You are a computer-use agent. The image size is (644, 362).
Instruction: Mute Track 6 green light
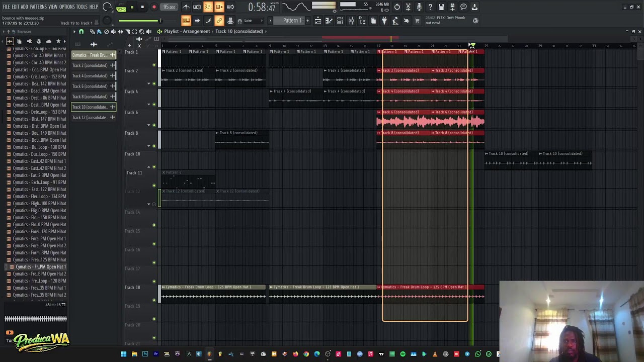(x=154, y=125)
